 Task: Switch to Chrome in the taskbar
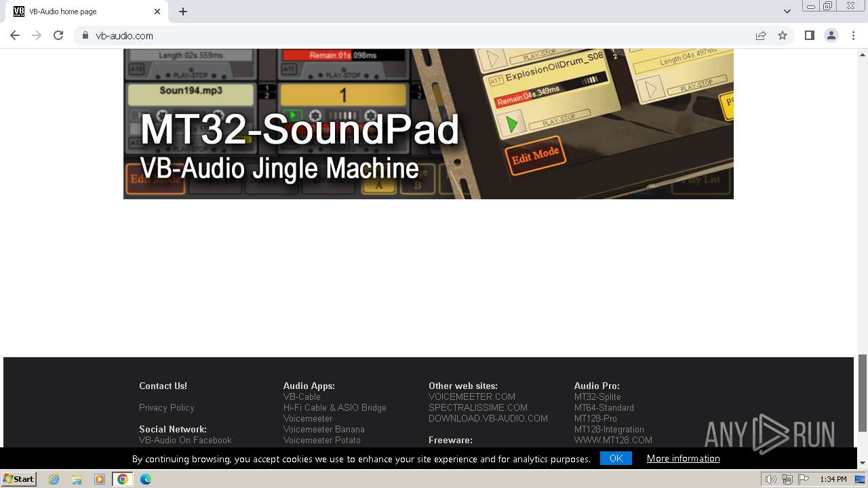coord(123,479)
